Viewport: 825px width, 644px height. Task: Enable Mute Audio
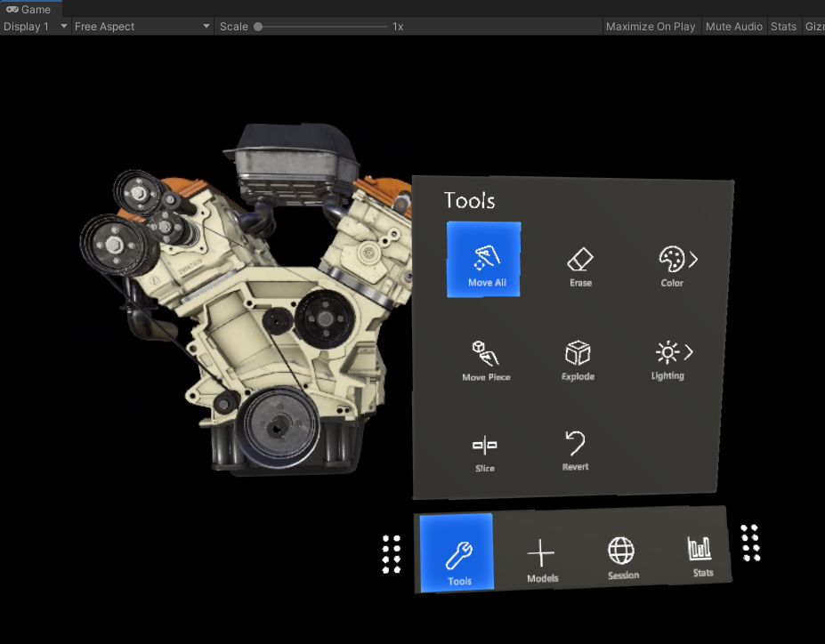point(733,26)
